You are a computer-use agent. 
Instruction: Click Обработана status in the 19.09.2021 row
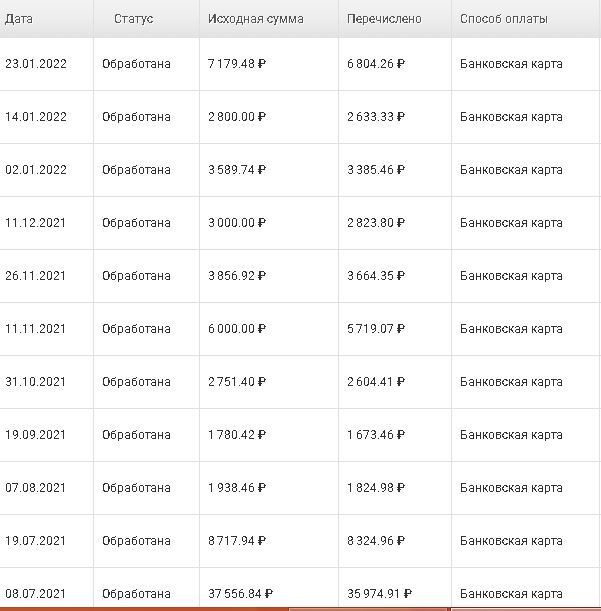point(136,435)
